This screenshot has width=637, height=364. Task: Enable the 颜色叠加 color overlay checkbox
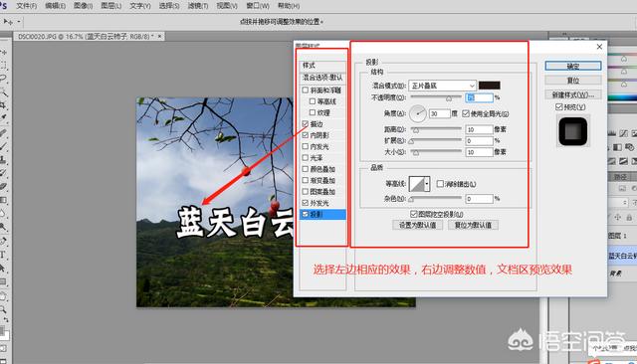coord(306,169)
